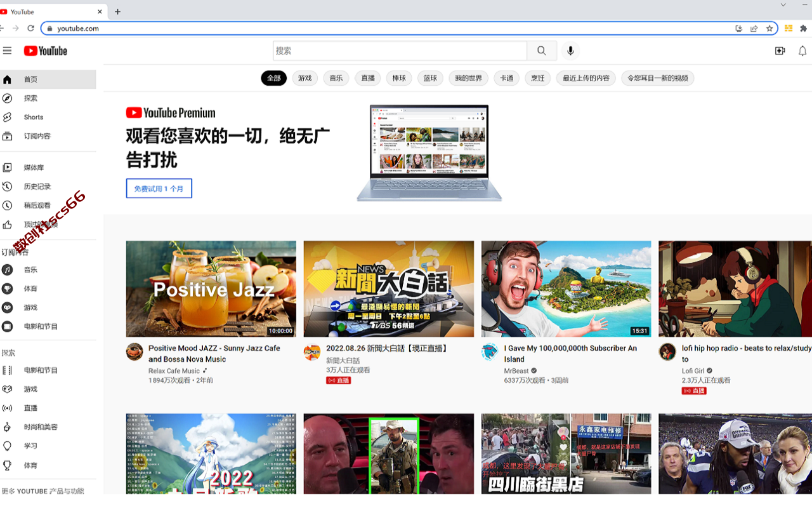The height and width of the screenshot is (508, 812).
Task: Open the yellow extension icon in toolbar
Action: (789, 29)
